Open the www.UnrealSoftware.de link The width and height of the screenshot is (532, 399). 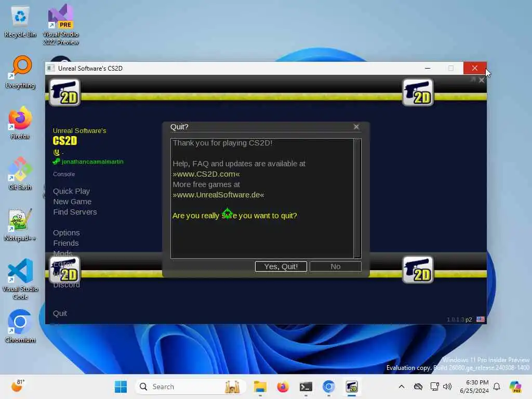pyautogui.click(x=218, y=195)
